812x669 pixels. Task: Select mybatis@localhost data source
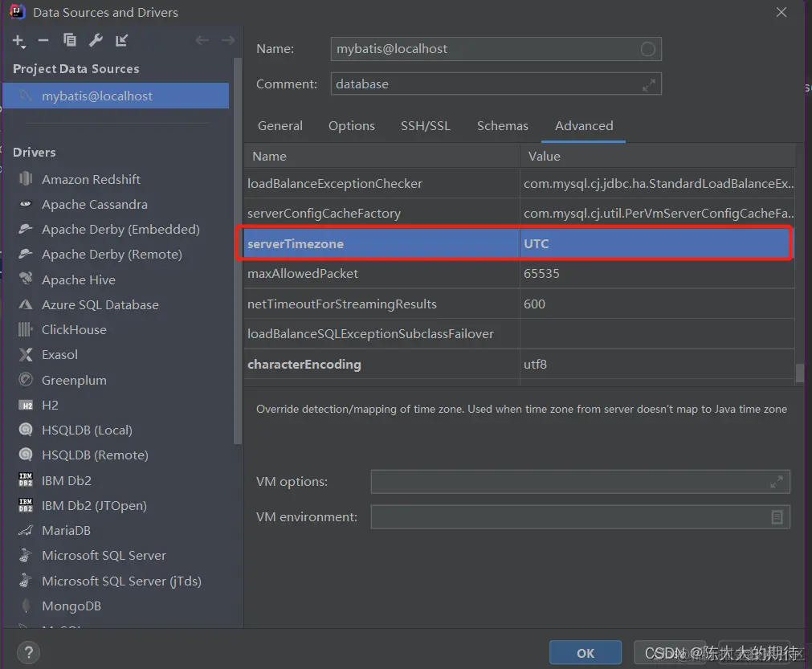coord(116,96)
